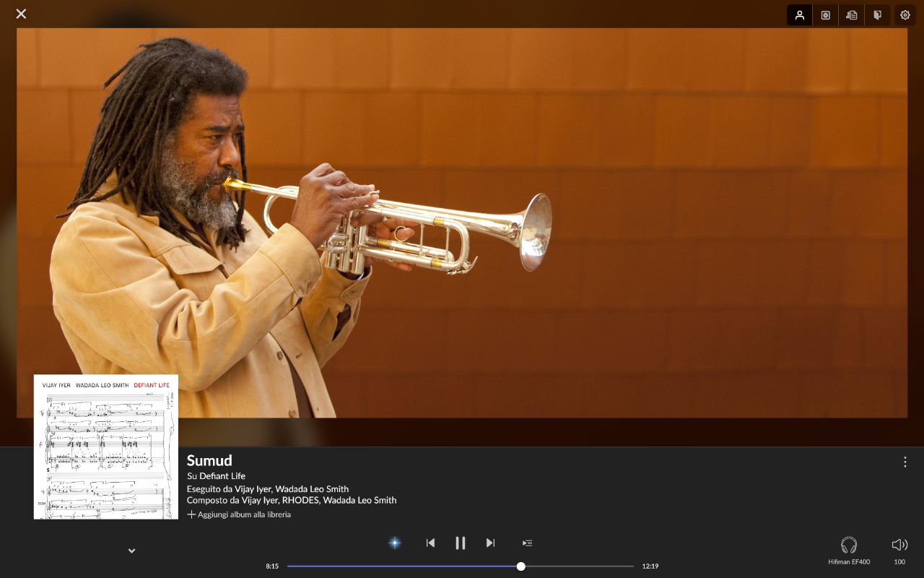
Task: Open the booklet-style view icon
Action: click(x=878, y=15)
